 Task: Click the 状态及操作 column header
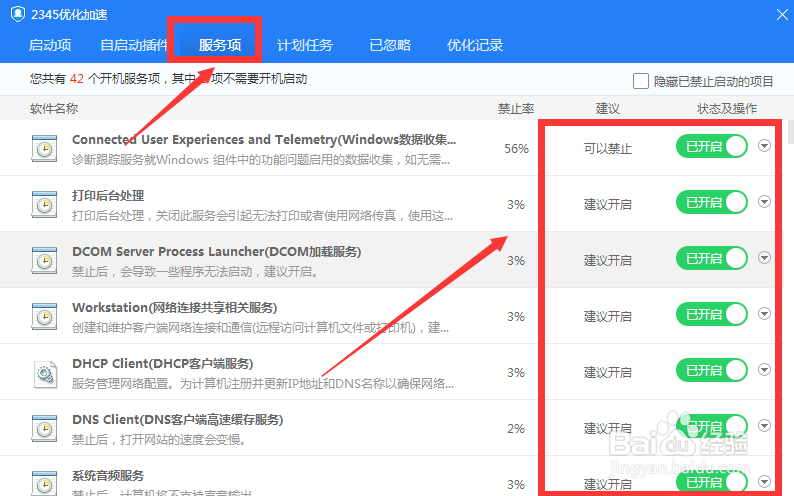727,108
